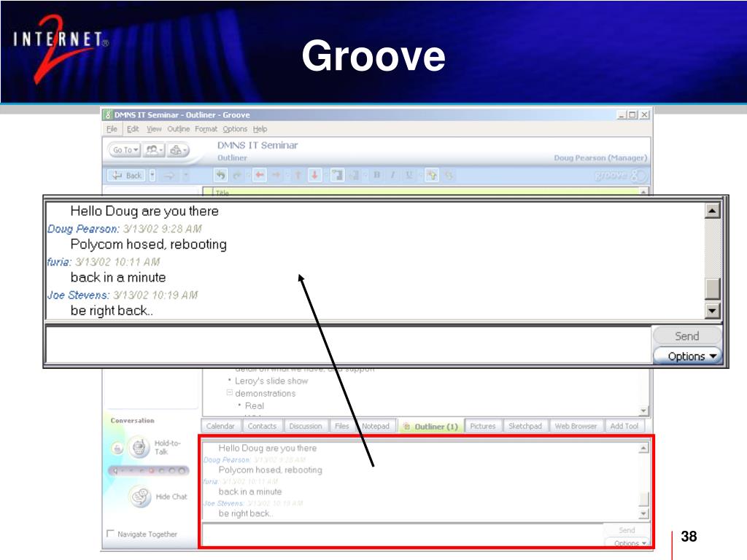Open the dropdown arrow next to the Back button
Viewport: 747px width, 560px height.
pyautogui.click(x=152, y=176)
